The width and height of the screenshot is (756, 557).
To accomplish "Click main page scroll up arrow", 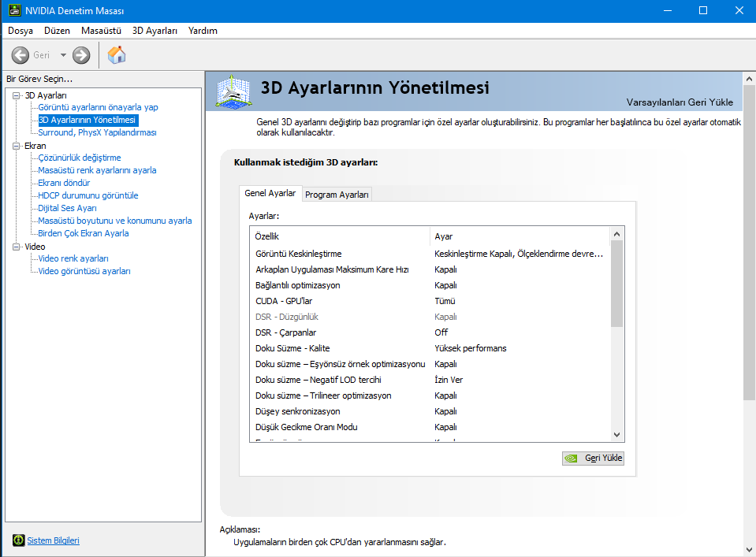I will coord(749,79).
